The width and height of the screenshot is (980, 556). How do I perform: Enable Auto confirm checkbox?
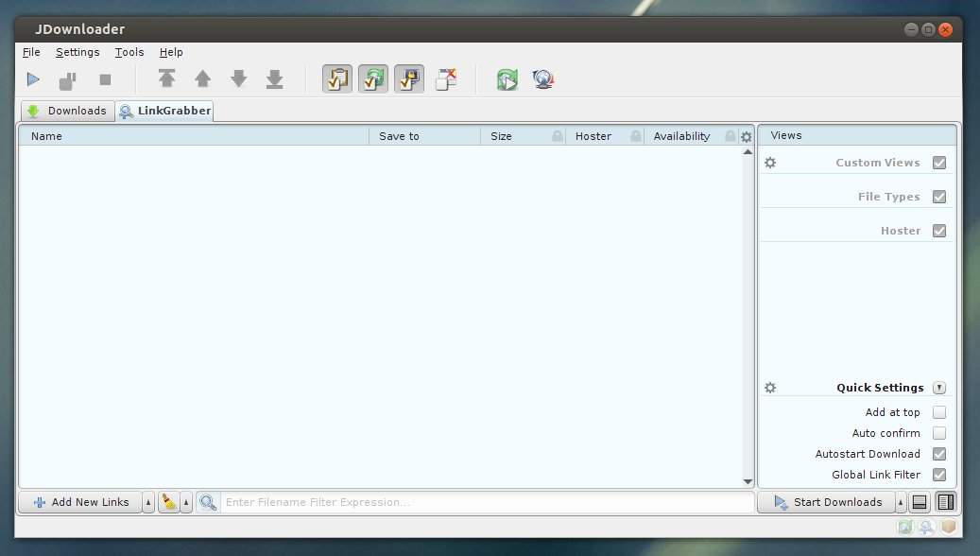point(939,433)
